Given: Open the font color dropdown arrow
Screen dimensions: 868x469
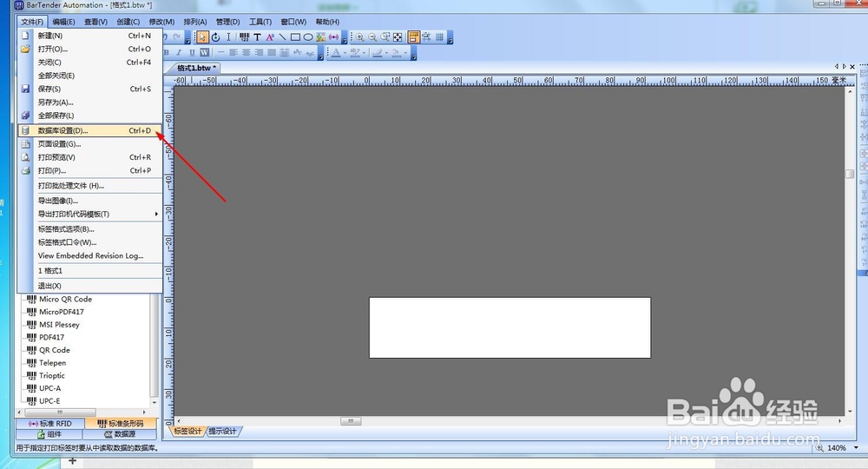Looking at the screenshot, I should (x=345, y=53).
